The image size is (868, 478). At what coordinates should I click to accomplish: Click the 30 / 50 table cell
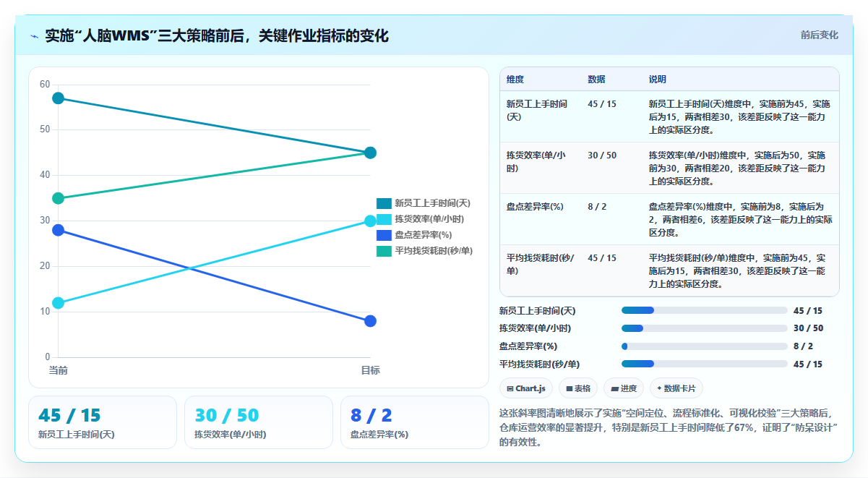click(602, 155)
